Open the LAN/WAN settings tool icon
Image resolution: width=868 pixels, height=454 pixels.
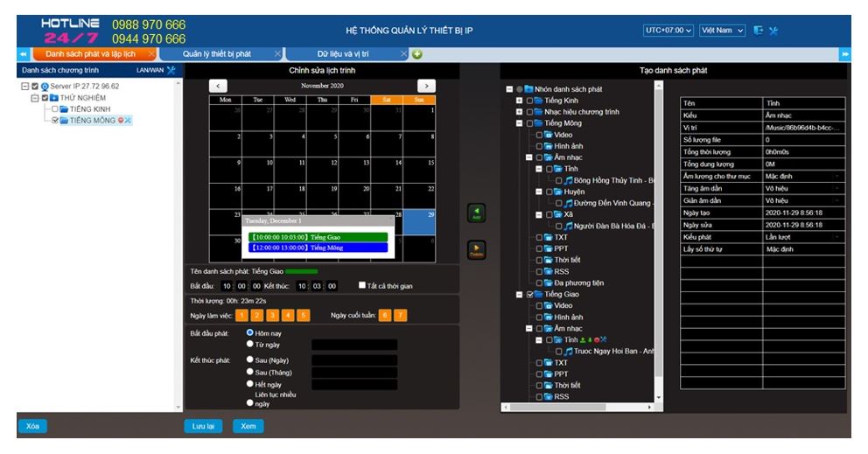click(x=171, y=70)
